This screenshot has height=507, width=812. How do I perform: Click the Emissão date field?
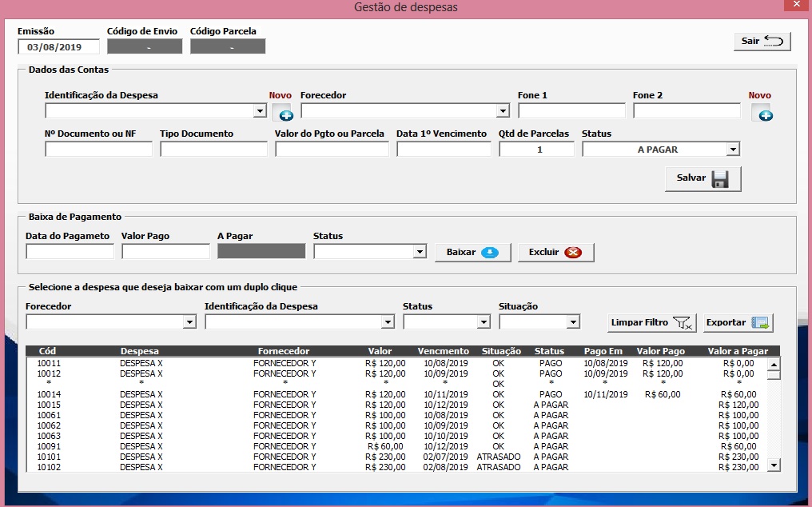58,47
